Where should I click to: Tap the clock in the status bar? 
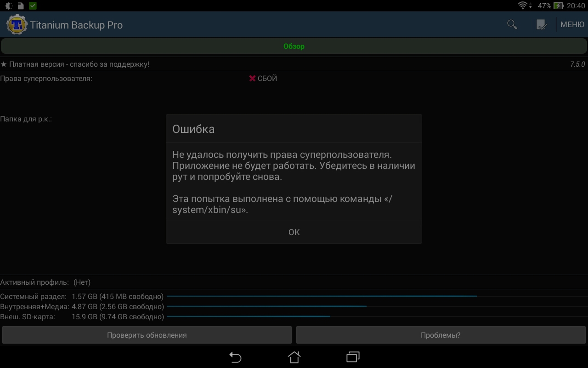click(x=576, y=6)
